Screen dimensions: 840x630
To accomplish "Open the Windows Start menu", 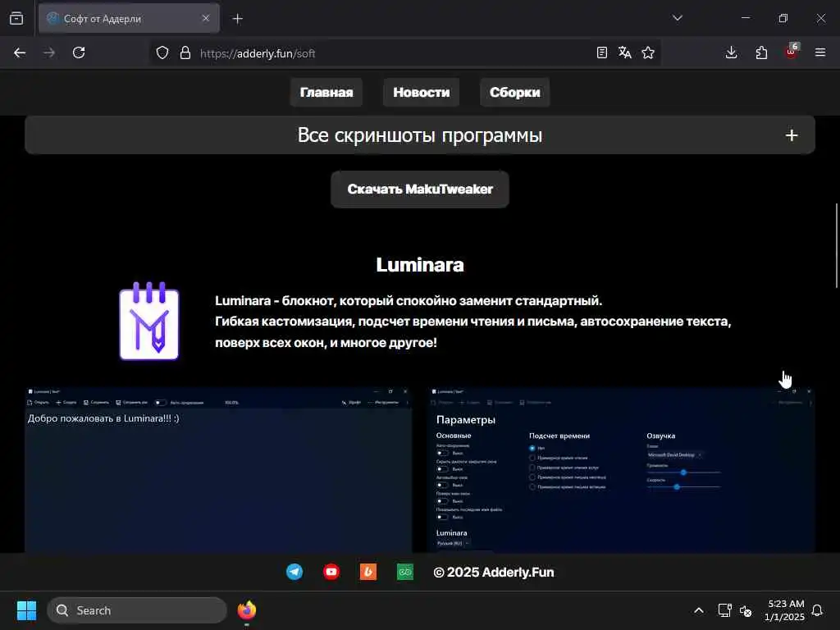I will point(26,610).
